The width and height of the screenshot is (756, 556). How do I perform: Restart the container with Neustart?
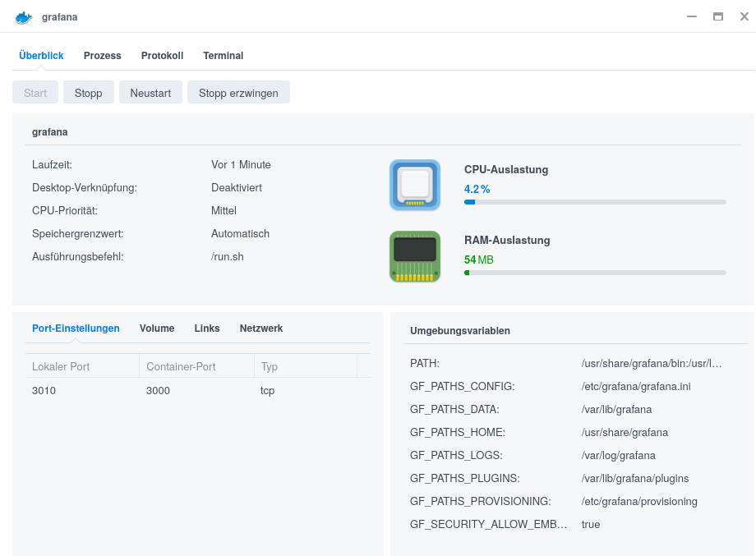coord(150,92)
